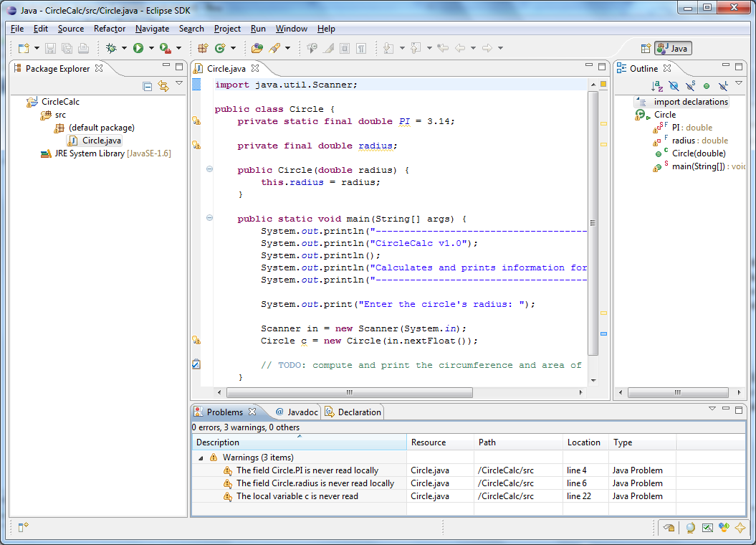Open the Refactor menu
756x545 pixels.
(x=110, y=29)
